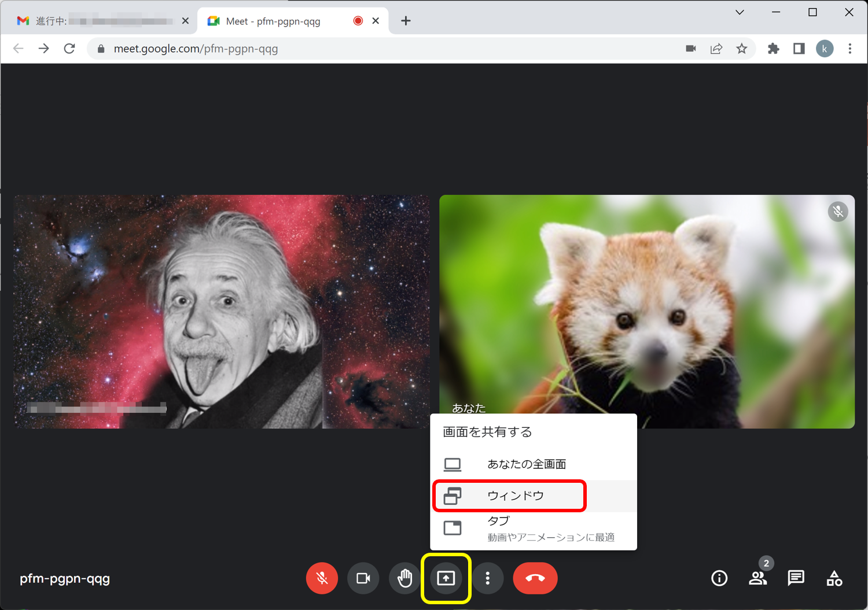Open Chrome's three-dot menu
Screen dimensions: 868x610
pos(849,49)
